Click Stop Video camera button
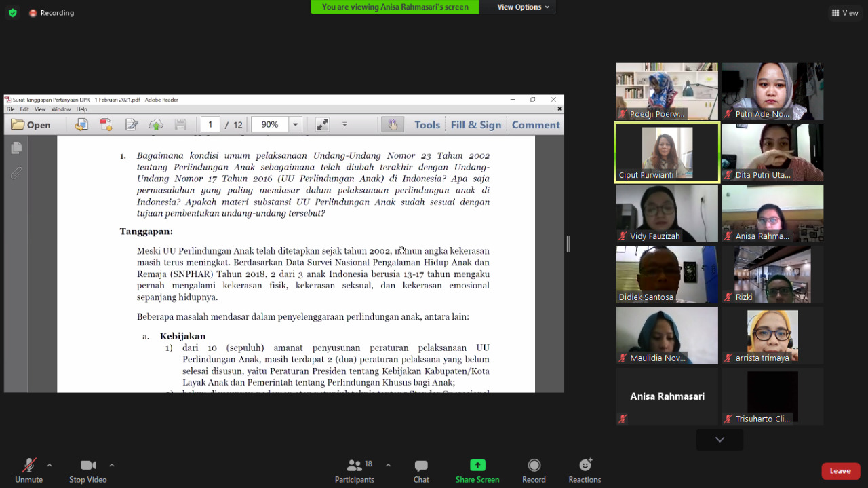868x488 pixels. point(88,470)
